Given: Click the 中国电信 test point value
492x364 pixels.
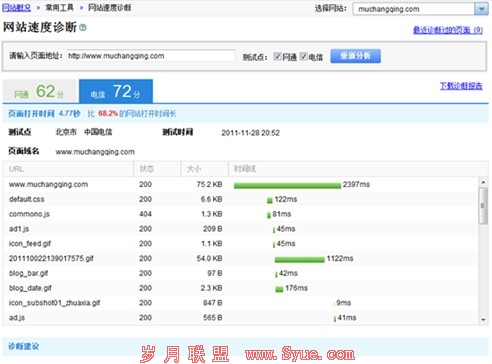Looking at the screenshot, I should coord(98,132).
